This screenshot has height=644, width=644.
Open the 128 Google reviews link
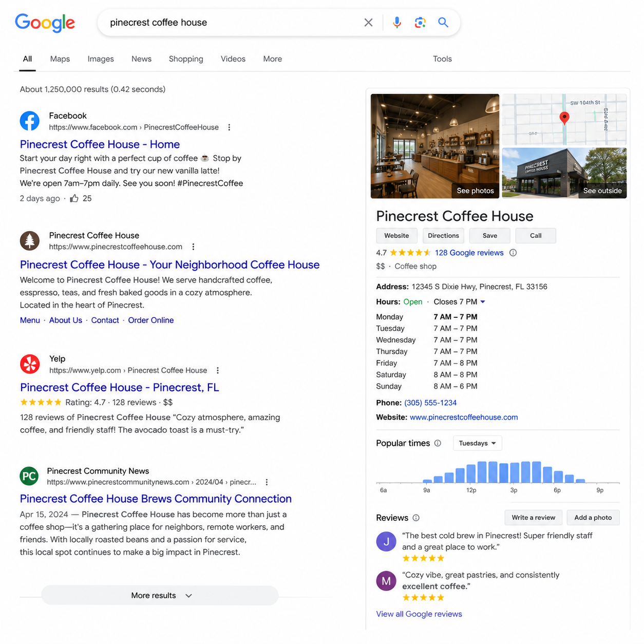point(469,253)
